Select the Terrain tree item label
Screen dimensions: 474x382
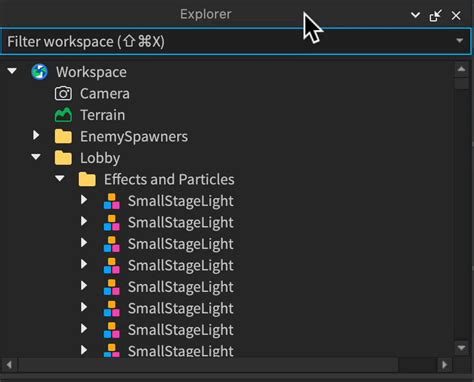tap(103, 115)
